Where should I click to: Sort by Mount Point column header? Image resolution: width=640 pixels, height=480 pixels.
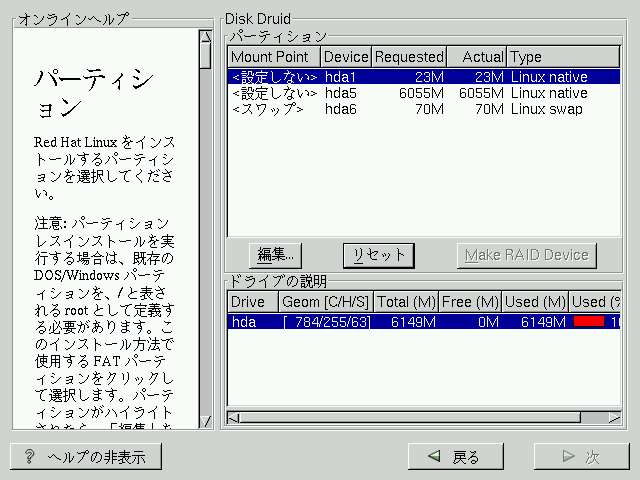(274, 57)
